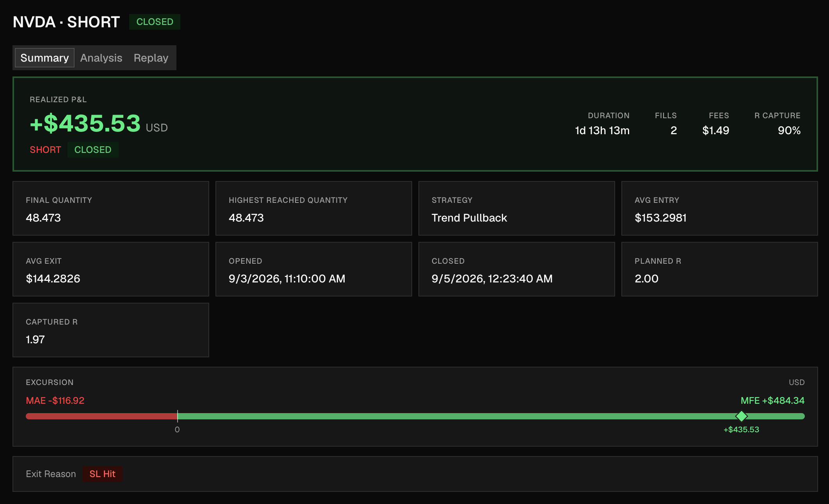Open the Summary tab
829x504 pixels.
[x=44, y=58]
